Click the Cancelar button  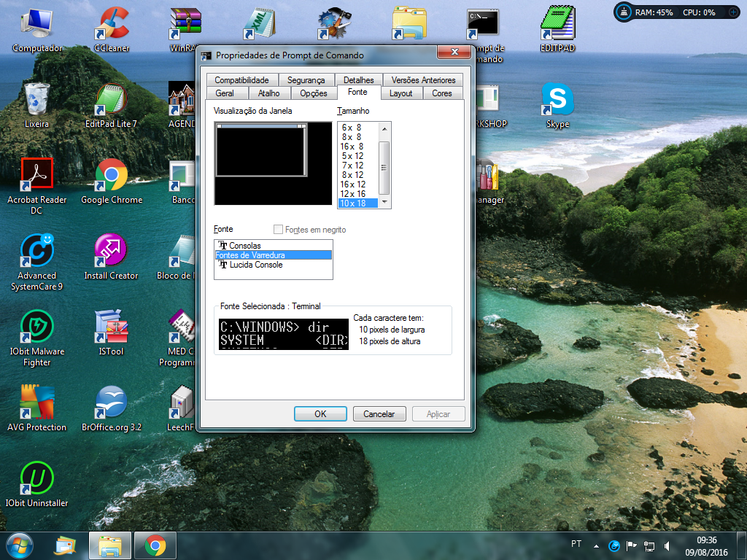[x=379, y=413]
